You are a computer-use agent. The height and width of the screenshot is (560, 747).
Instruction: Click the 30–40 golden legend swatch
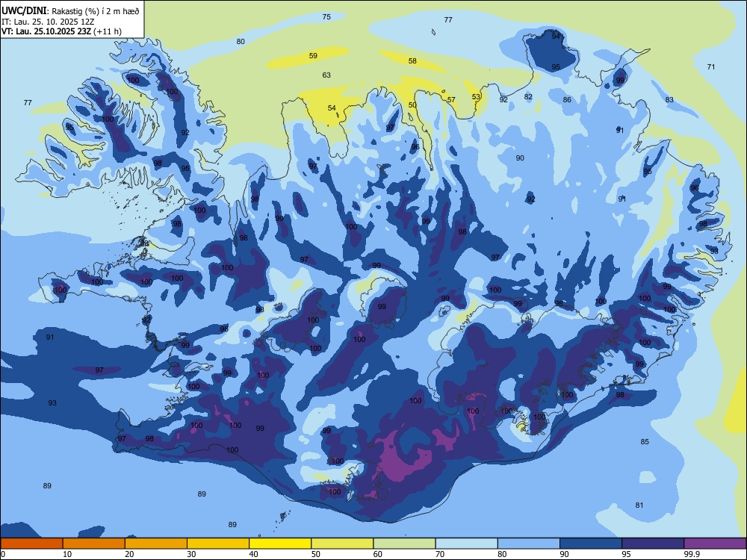tap(218, 544)
